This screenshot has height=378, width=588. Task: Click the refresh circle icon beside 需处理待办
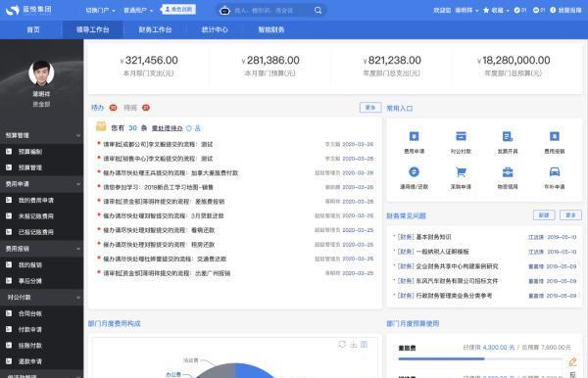[189, 128]
